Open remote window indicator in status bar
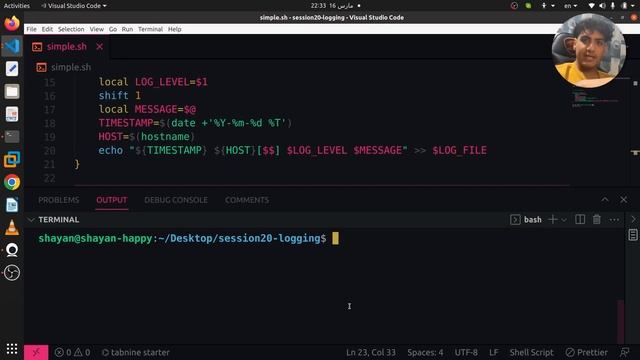This screenshot has width=640, height=360. pyautogui.click(x=36, y=352)
